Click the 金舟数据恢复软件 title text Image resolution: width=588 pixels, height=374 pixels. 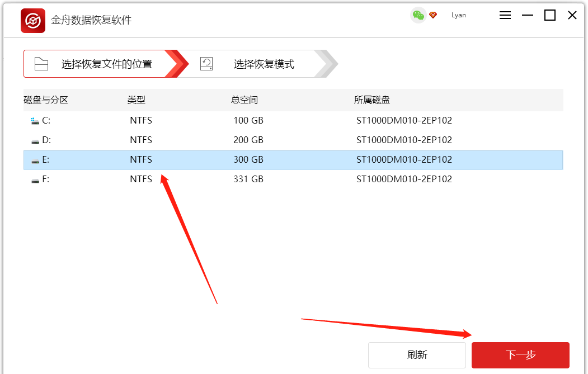[91, 20]
